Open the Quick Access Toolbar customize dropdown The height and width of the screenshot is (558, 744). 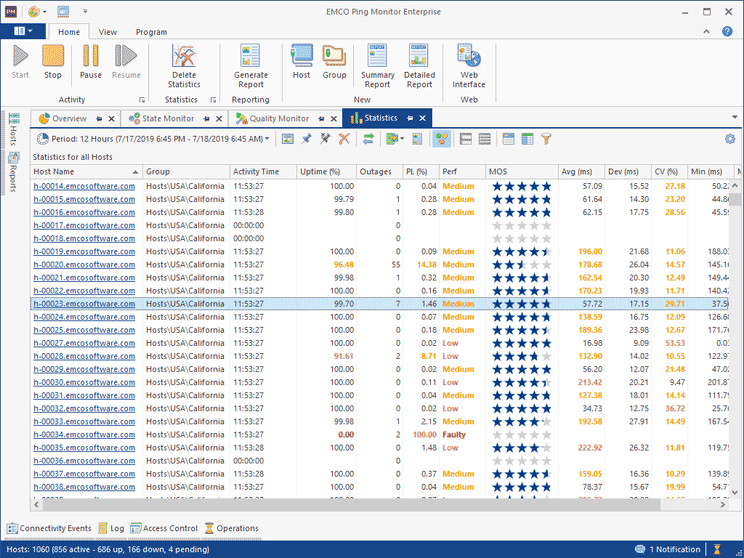pos(85,11)
